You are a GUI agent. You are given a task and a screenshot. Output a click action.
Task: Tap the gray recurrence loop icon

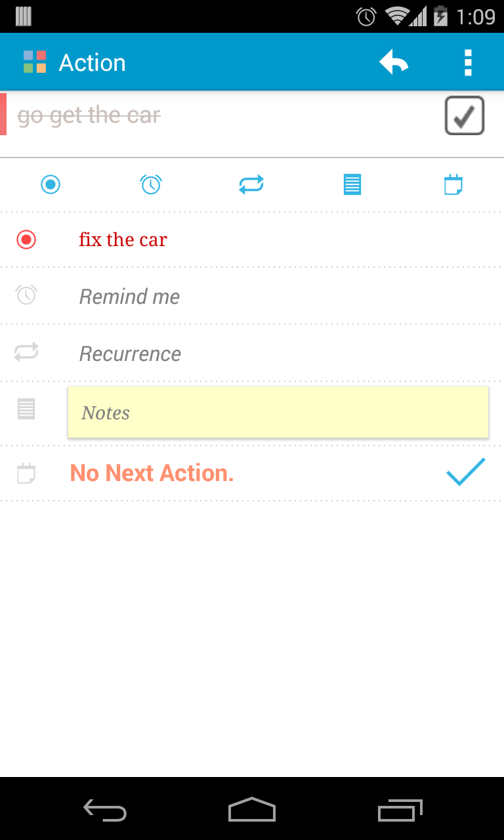(x=26, y=352)
